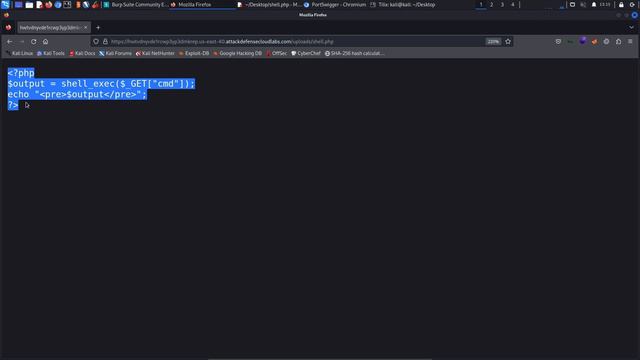The height and width of the screenshot is (360, 640).
Task: Click the pinned Firefox tab icon
Action: [x=9, y=27]
